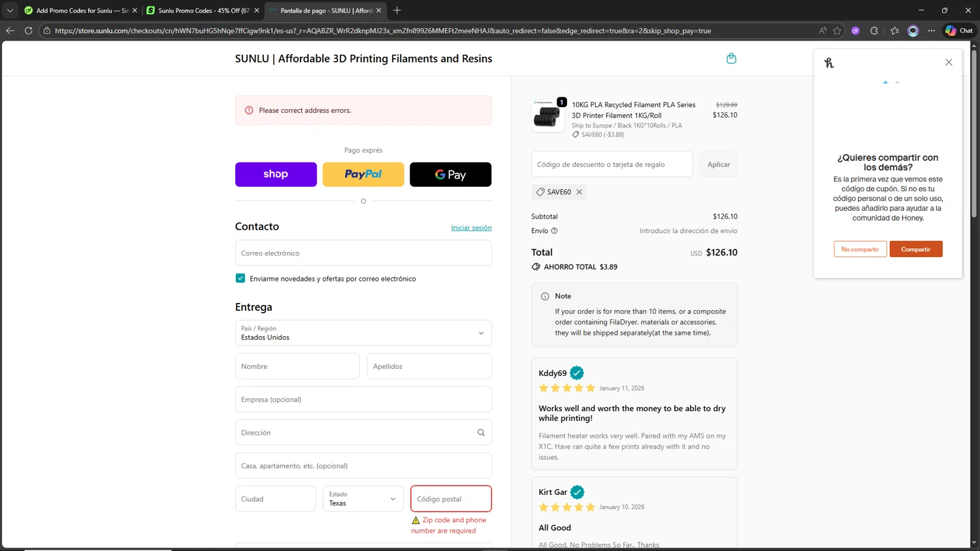Focus the Dirección input field
The width and height of the screenshot is (980, 551).
(363, 433)
